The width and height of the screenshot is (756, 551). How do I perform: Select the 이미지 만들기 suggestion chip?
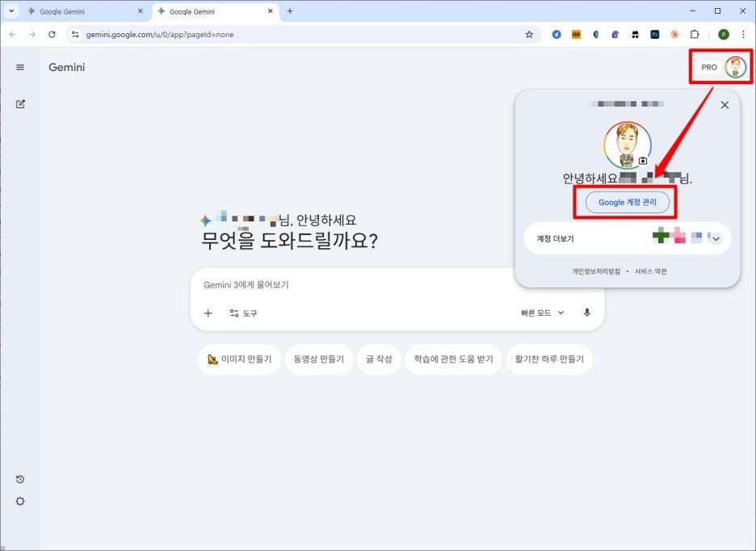239,359
